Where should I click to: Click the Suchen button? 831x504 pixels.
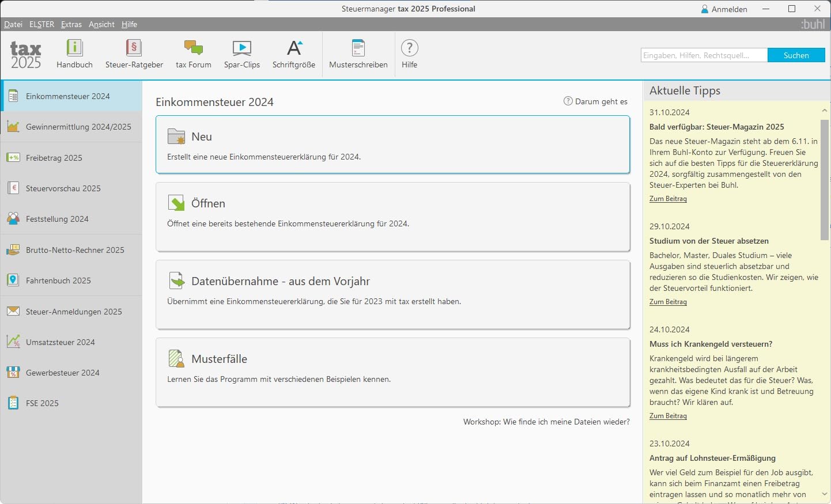796,55
